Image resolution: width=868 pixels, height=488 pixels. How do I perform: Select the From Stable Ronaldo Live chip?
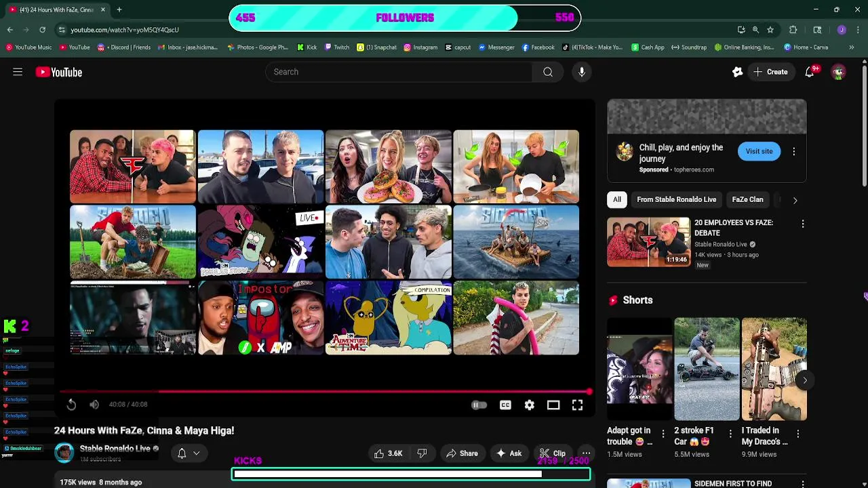coord(676,199)
